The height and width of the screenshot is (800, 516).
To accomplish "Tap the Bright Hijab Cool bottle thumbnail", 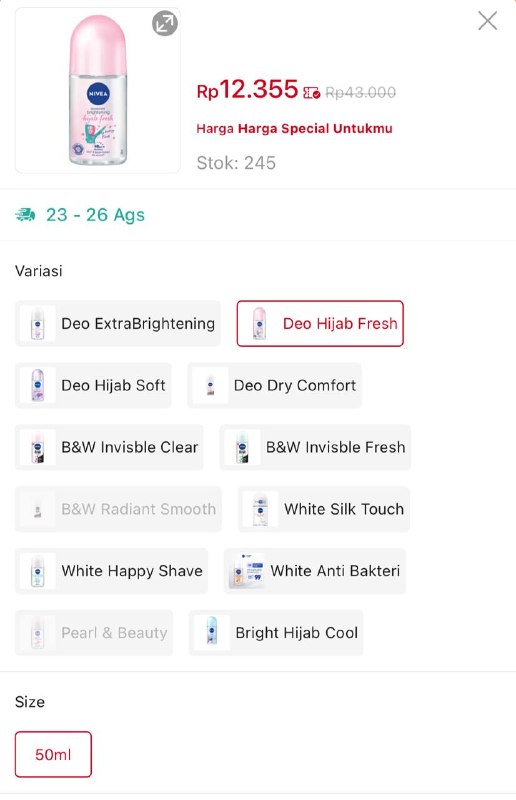I will click(x=212, y=632).
